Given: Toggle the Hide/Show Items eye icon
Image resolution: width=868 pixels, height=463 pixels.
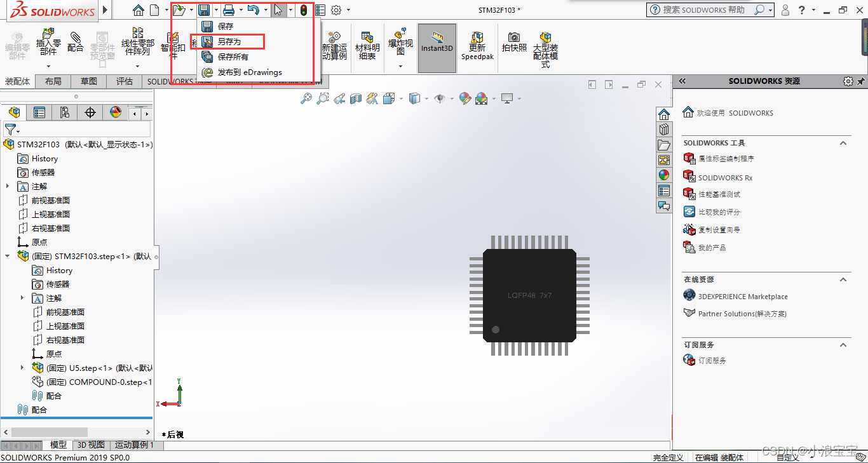Looking at the screenshot, I should pos(438,98).
